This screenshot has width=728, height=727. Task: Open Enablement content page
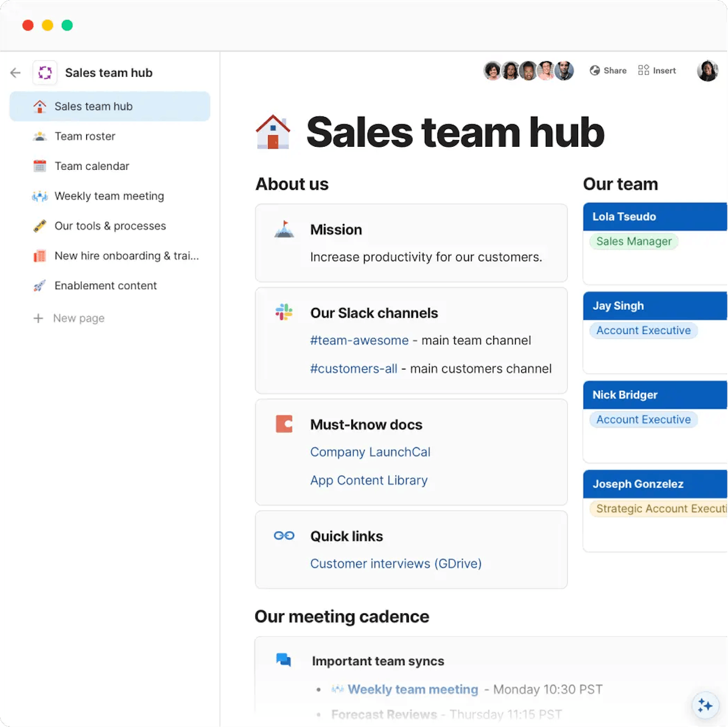pos(106,286)
